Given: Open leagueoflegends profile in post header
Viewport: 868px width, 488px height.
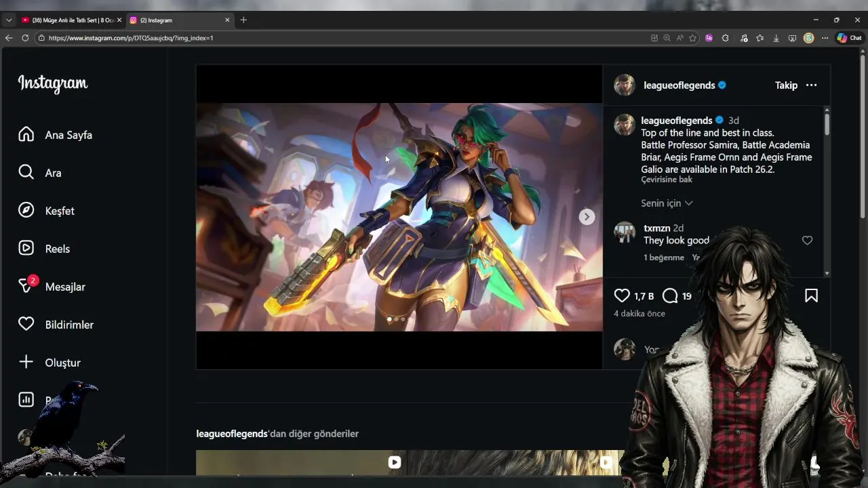Looking at the screenshot, I should (x=679, y=85).
